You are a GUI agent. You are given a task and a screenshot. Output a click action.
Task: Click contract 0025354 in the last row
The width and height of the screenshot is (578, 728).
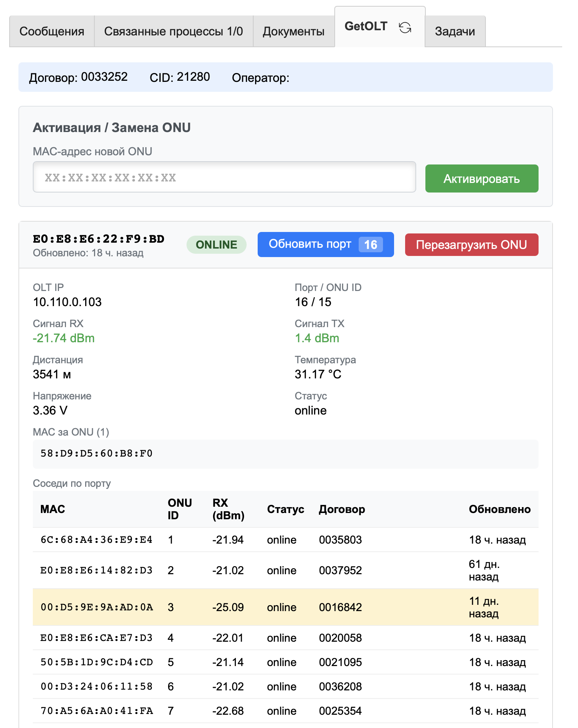[x=340, y=711]
